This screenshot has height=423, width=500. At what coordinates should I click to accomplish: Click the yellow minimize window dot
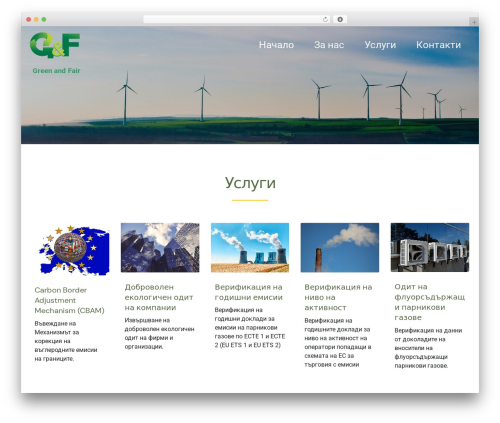36,19
